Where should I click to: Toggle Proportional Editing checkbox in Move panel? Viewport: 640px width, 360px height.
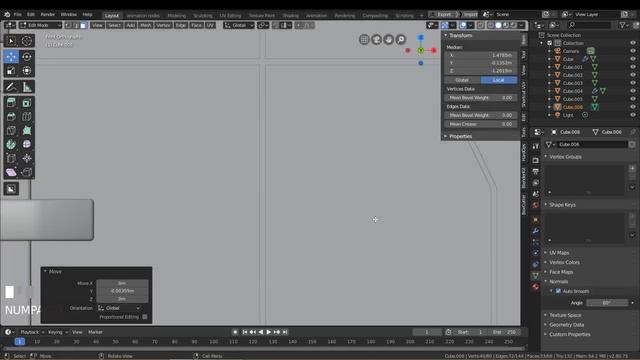coord(145,317)
